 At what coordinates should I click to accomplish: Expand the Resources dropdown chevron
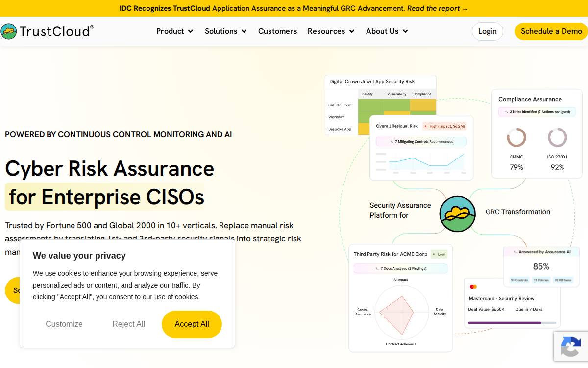pyautogui.click(x=352, y=31)
